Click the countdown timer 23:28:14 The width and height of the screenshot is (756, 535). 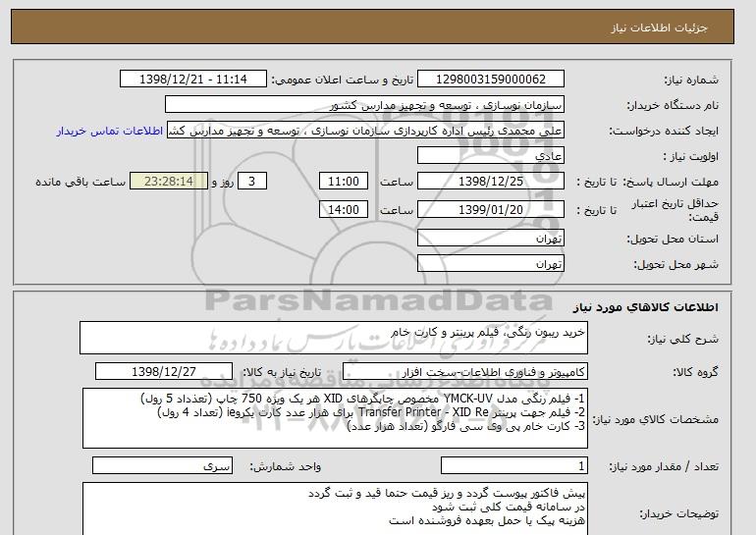(169, 182)
